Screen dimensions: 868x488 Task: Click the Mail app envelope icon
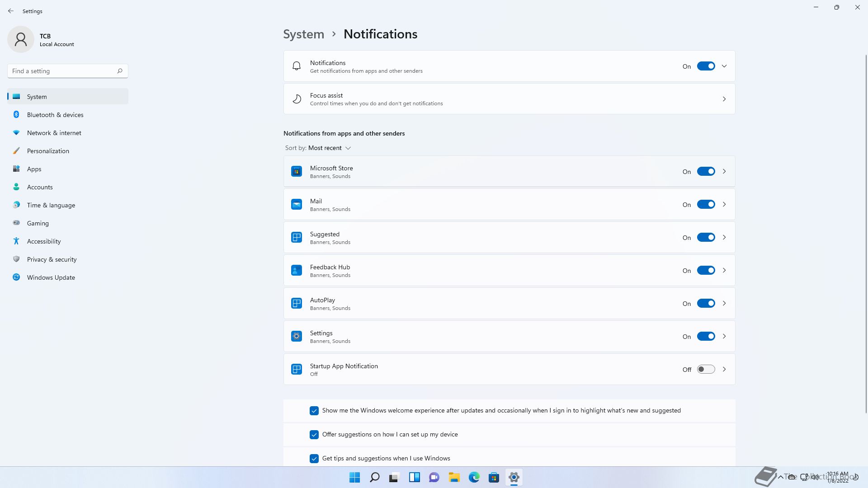point(297,204)
